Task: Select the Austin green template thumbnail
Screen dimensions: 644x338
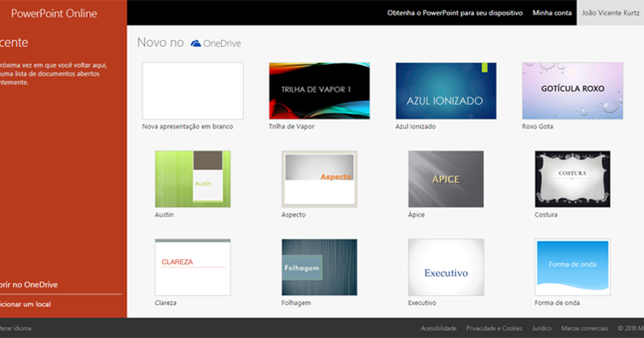Action: (192, 179)
